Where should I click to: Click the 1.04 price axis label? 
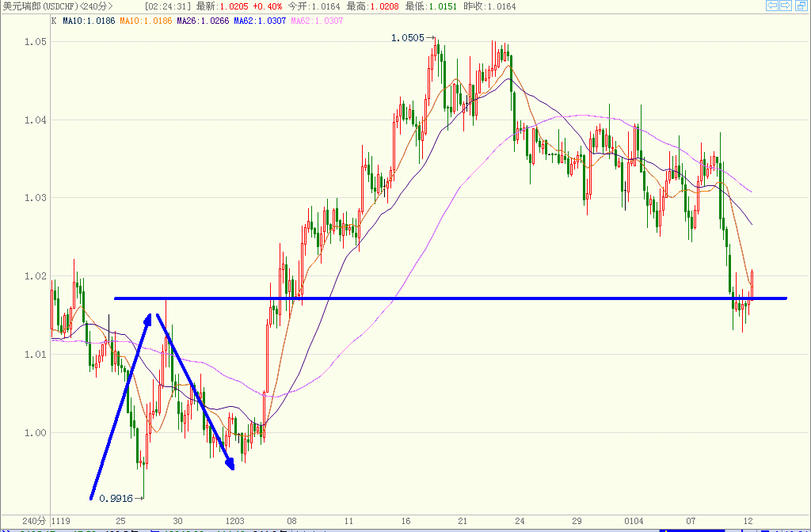pos(35,120)
